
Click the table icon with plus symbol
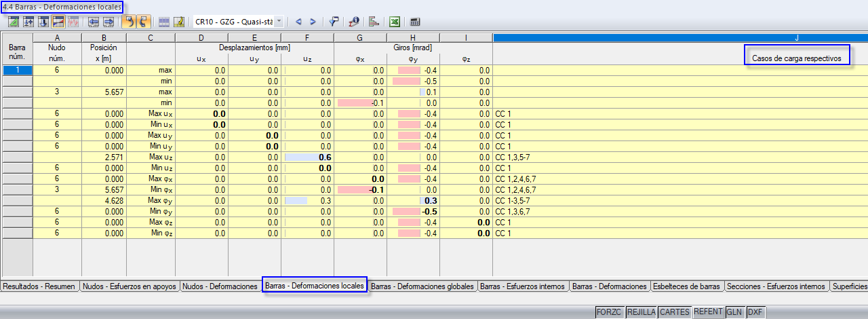click(28, 22)
